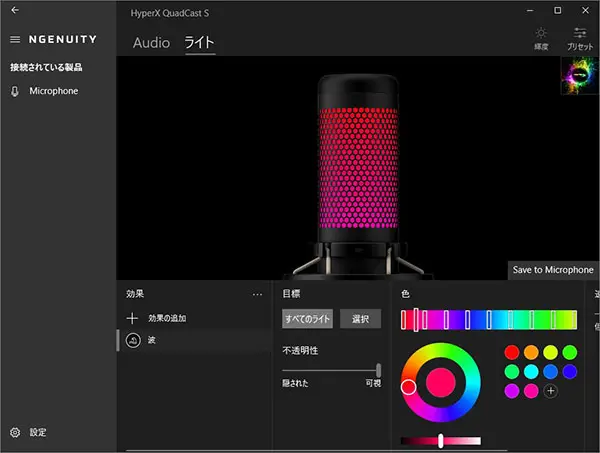Image resolution: width=600 pixels, height=453 pixels.
Task: Select the 波 wave effect icon
Action: click(133, 340)
